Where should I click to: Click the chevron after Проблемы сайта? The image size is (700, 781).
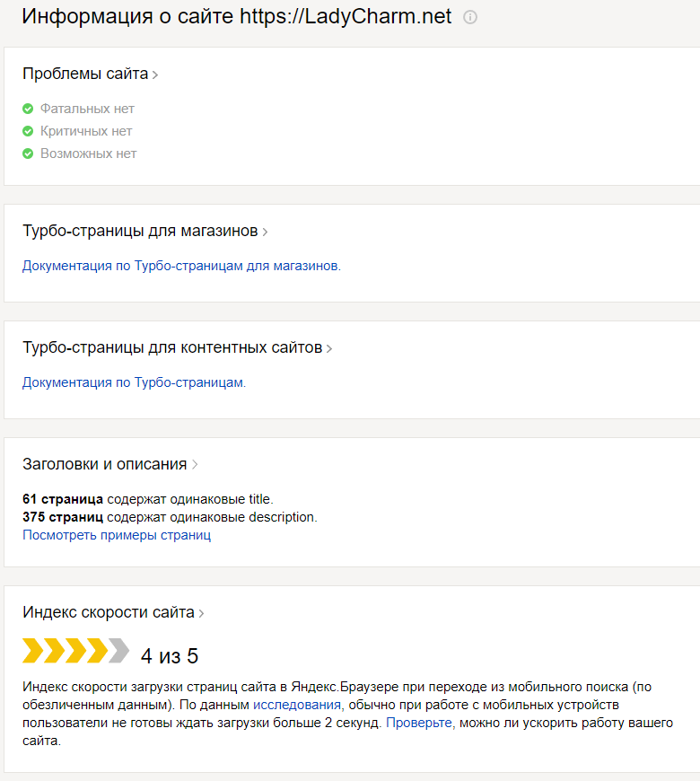click(x=155, y=75)
